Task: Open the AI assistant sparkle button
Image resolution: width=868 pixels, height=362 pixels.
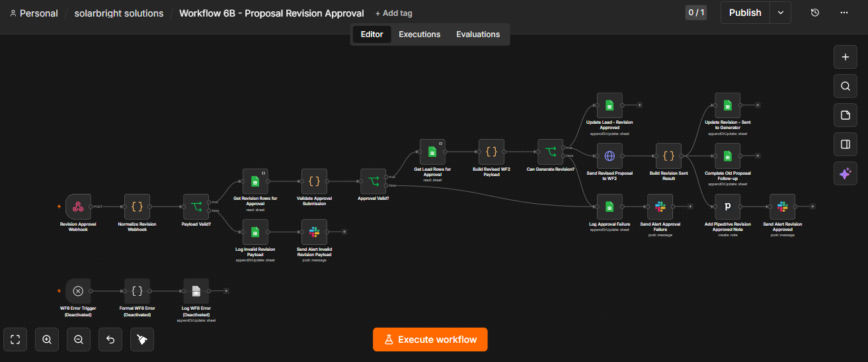Action: click(845, 173)
